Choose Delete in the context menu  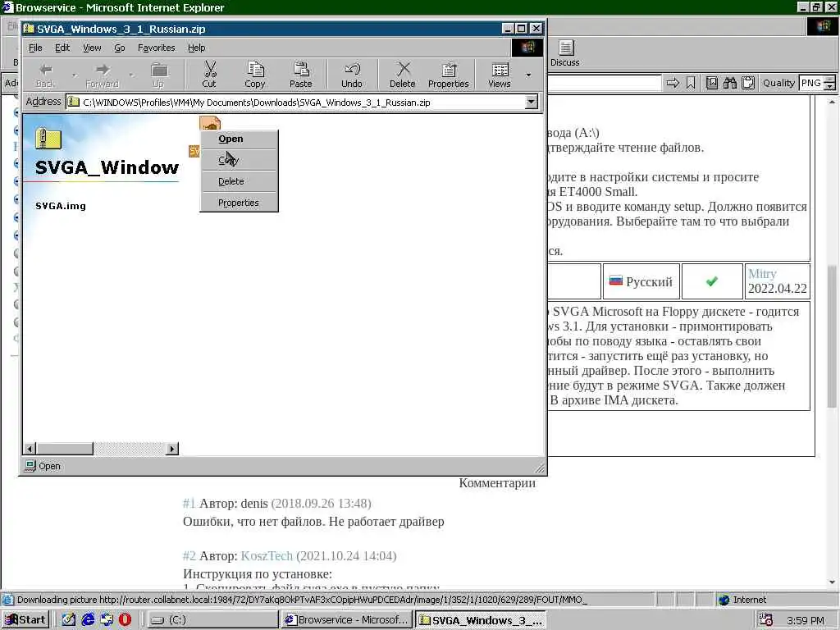[239, 181]
